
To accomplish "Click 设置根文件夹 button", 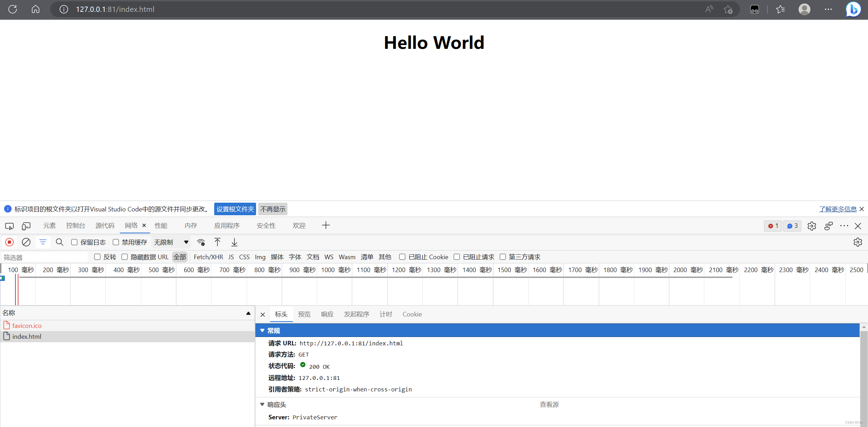I will point(235,209).
